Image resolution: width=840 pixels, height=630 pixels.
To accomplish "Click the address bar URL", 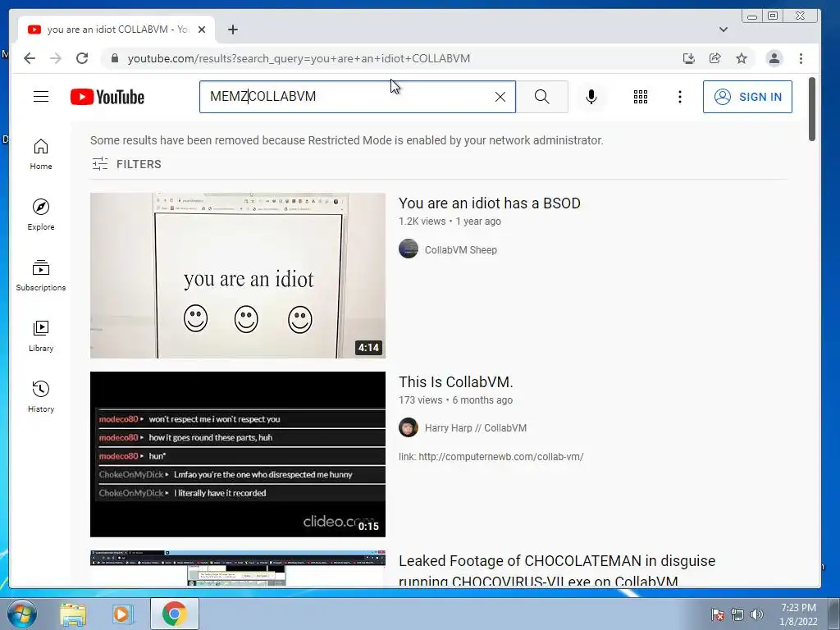I will [299, 58].
